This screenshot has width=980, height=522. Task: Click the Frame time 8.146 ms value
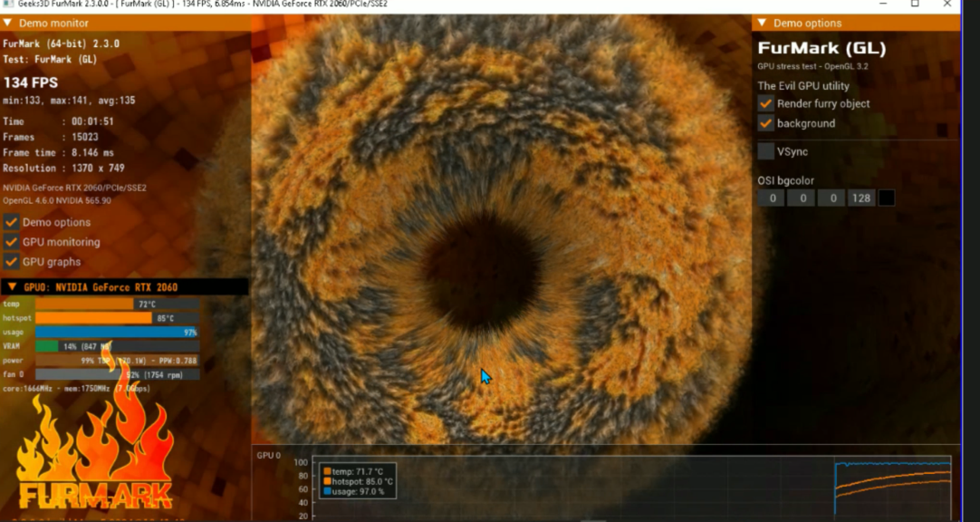pos(92,152)
